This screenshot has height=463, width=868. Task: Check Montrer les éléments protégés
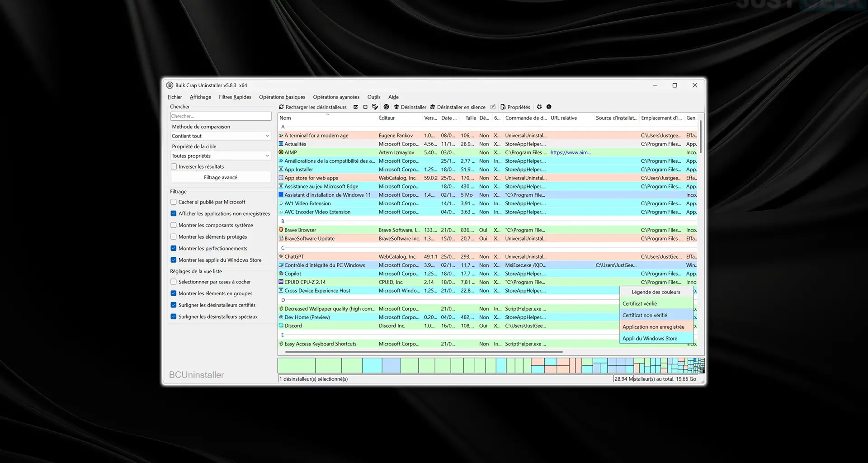[x=174, y=237]
